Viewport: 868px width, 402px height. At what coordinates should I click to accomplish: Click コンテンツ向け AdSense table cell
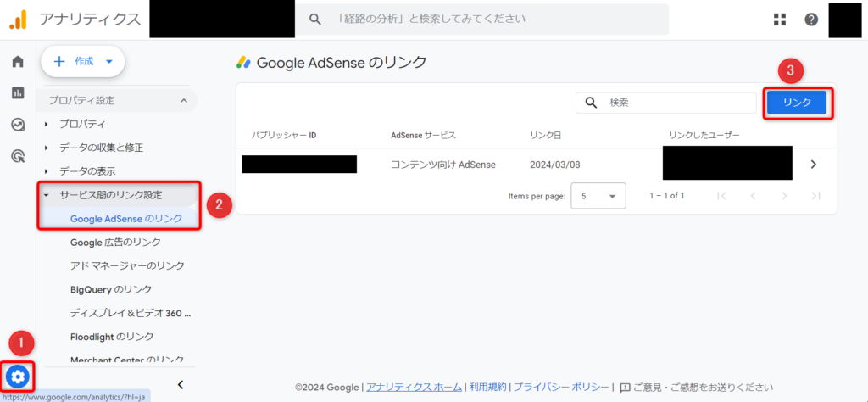coord(442,165)
